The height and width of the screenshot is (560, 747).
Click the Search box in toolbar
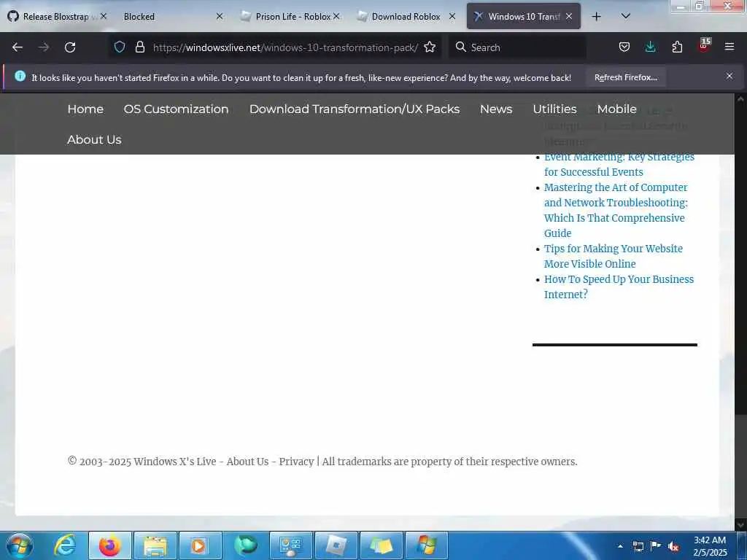[517, 47]
